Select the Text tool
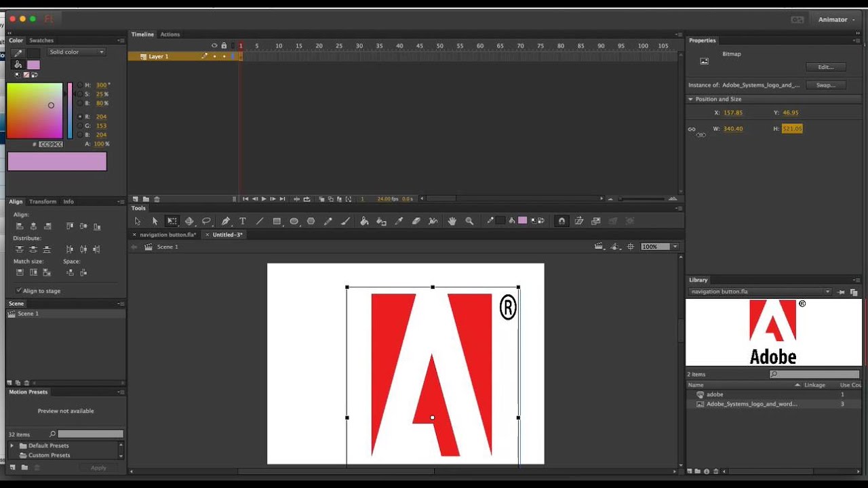This screenshot has width=868, height=488. [x=243, y=221]
